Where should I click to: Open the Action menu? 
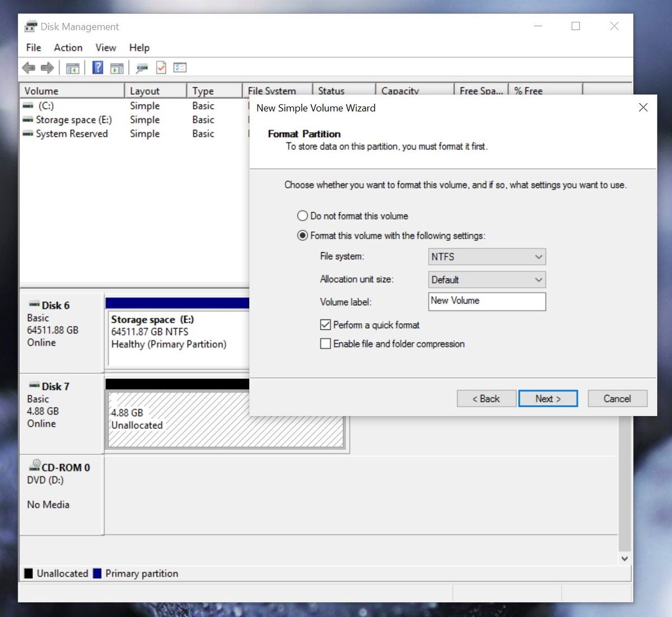tap(68, 48)
